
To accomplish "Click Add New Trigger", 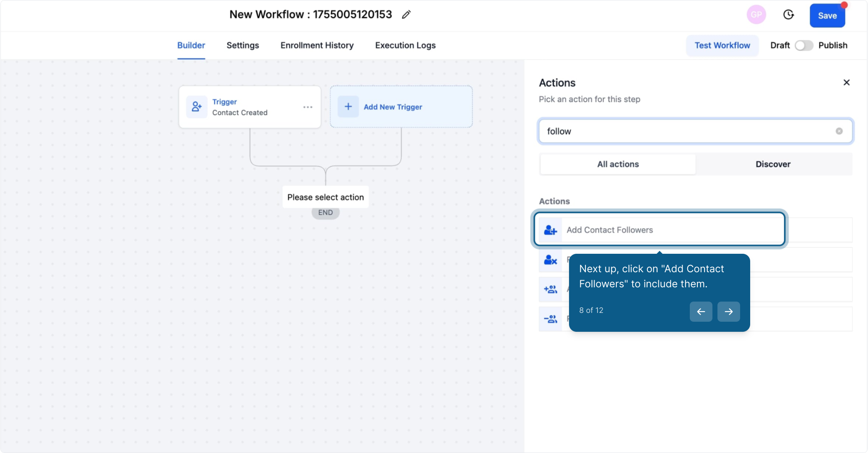I will pyautogui.click(x=401, y=107).
